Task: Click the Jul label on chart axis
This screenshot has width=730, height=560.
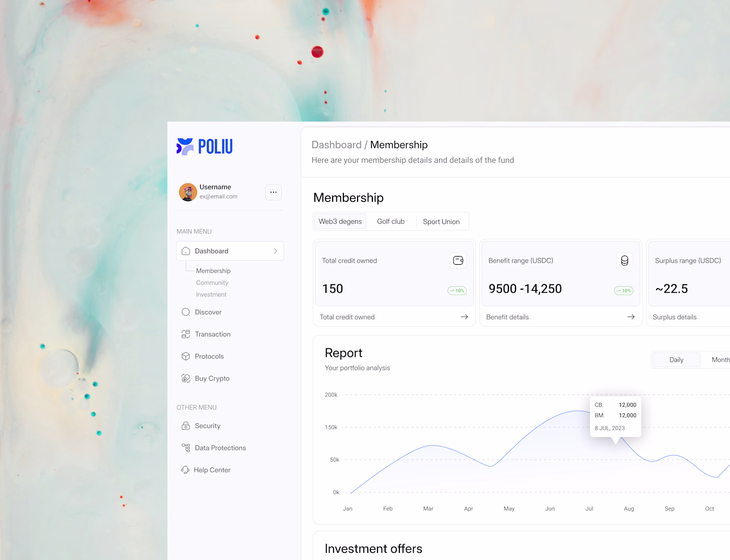Action: tap(589, 509)
